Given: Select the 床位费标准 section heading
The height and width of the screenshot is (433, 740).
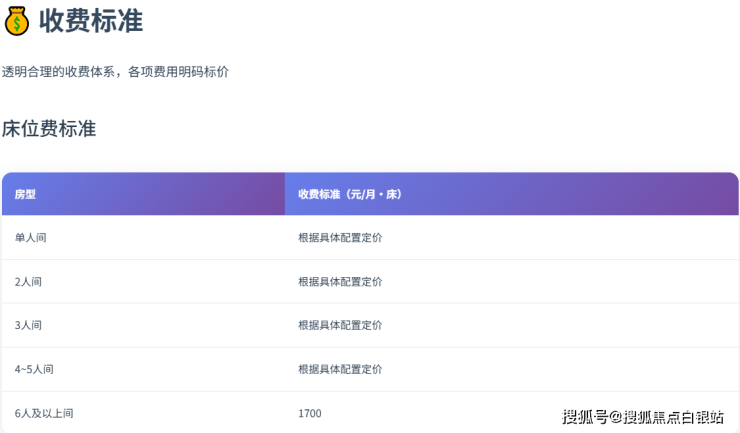Looking at the screenshot, I should tap(49, 128).
